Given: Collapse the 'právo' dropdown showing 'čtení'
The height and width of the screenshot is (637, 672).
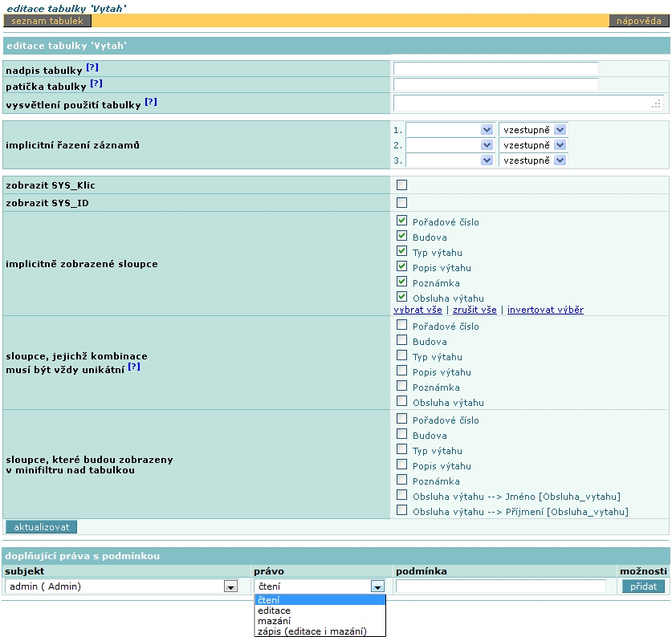Looking at the screenshot, I should pyautogui.click(x=320, y=586).
